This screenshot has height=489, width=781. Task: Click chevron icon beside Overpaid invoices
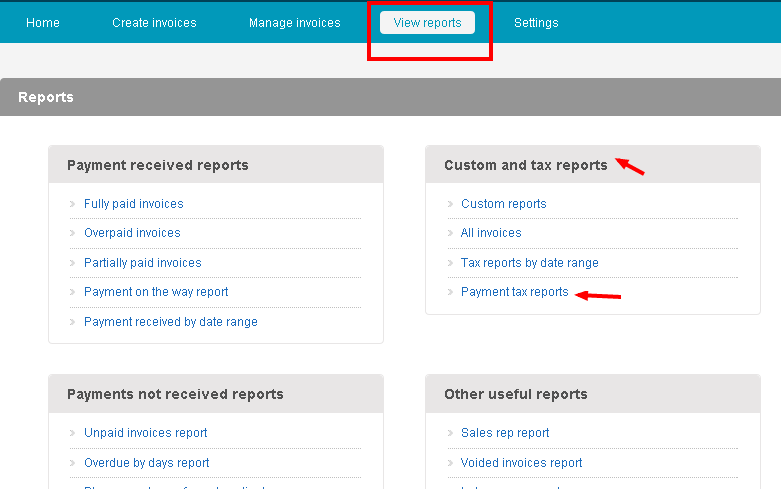pyautogui.click(x=72, y=233)
